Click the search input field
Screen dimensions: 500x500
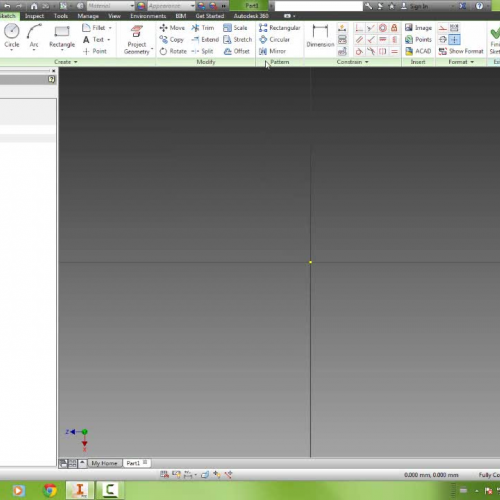pyautogui.click(x=319, y=6)
